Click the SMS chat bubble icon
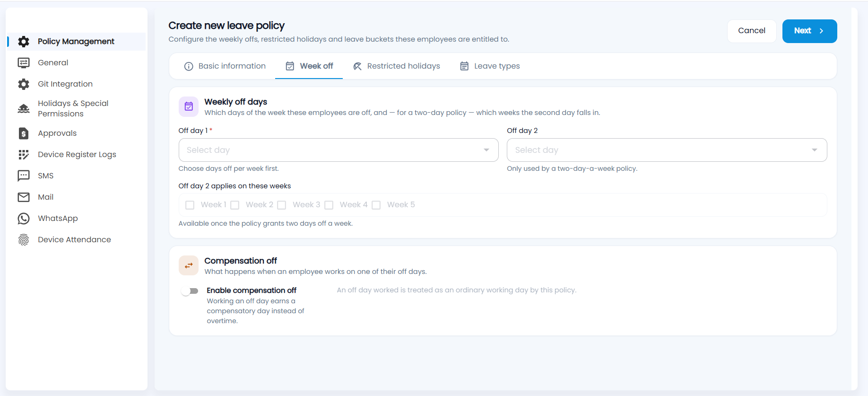Viewport: 868px width, 396px height. click(x=24, y=176)
